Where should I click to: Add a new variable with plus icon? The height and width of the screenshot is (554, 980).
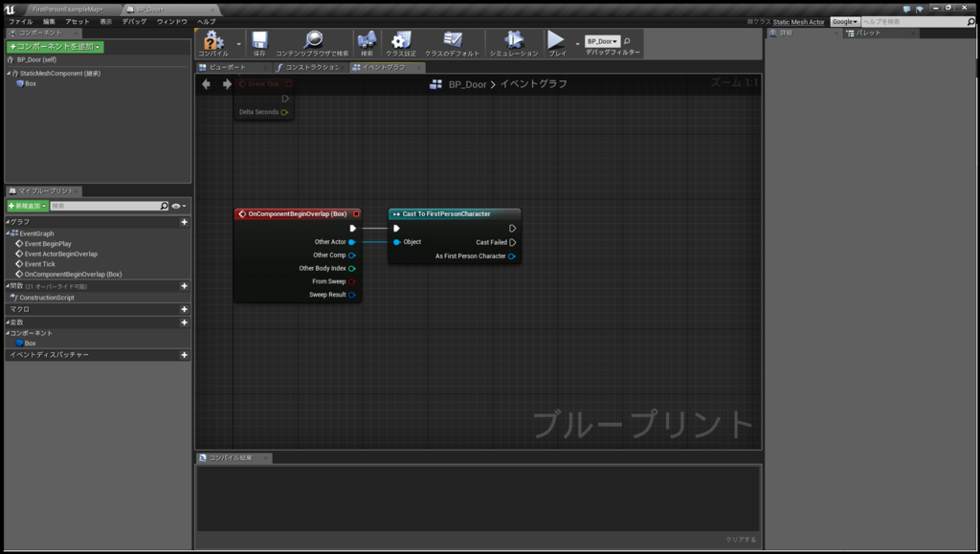coord(185,322)
